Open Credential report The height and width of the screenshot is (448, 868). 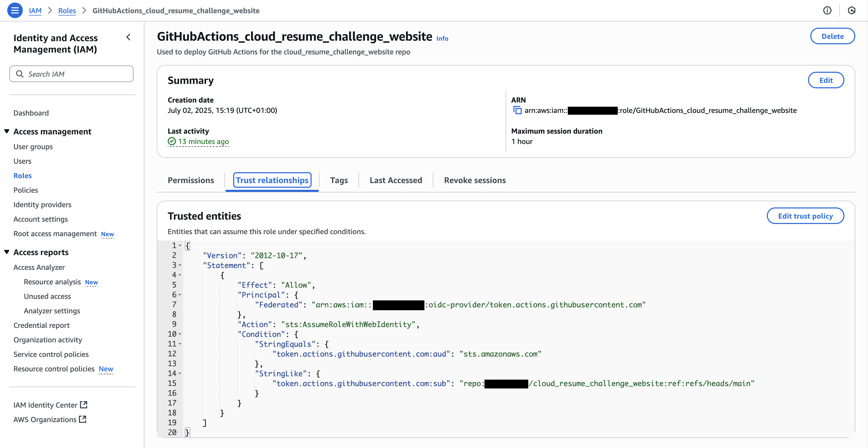click(41, 325)
